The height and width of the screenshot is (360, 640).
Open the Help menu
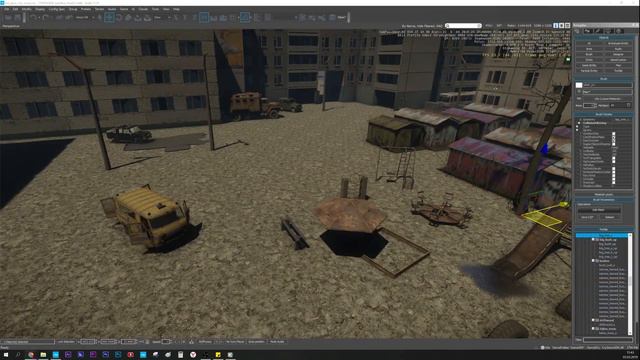pyautogui.click(x=176, y=9)
